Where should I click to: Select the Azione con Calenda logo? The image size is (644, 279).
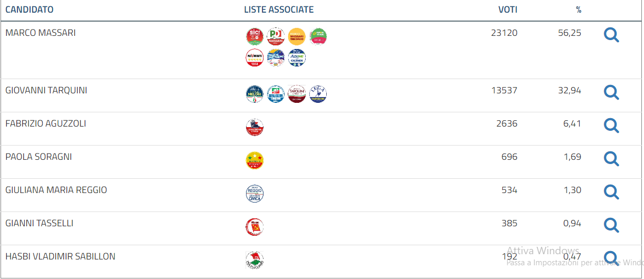coord(297,57)
